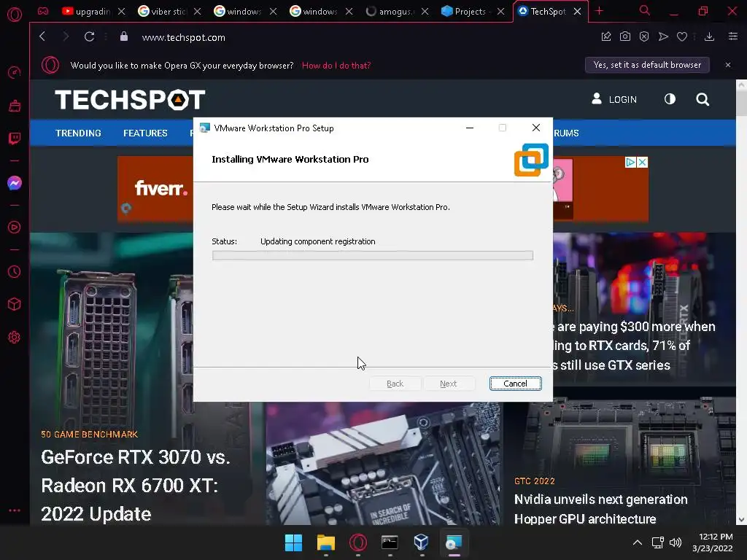Open the Windows Start menu

point(293,542)
